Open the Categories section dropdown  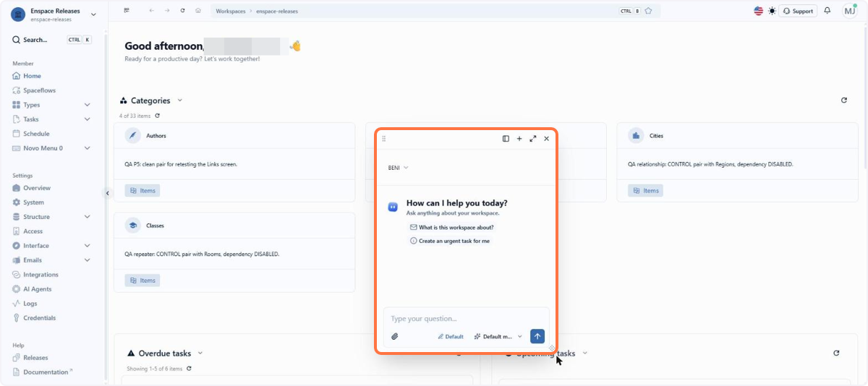[180, 100]
